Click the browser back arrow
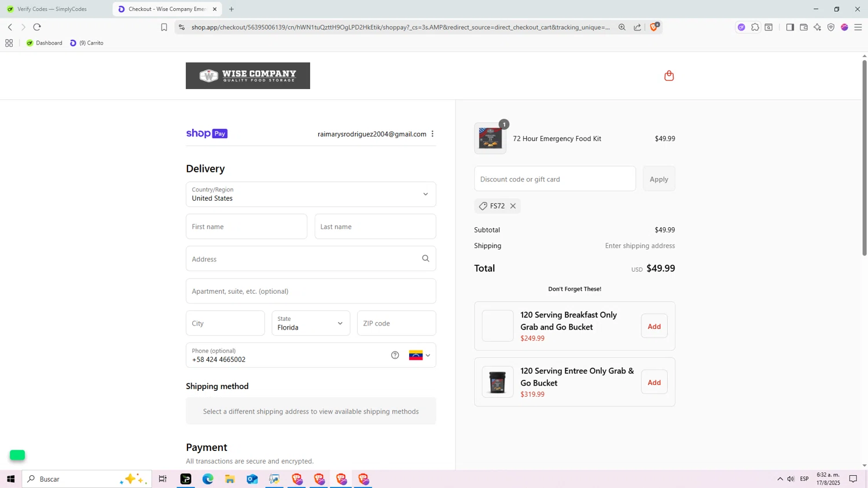The width and height of the screenshot is (868, 488). click(10, 27)
